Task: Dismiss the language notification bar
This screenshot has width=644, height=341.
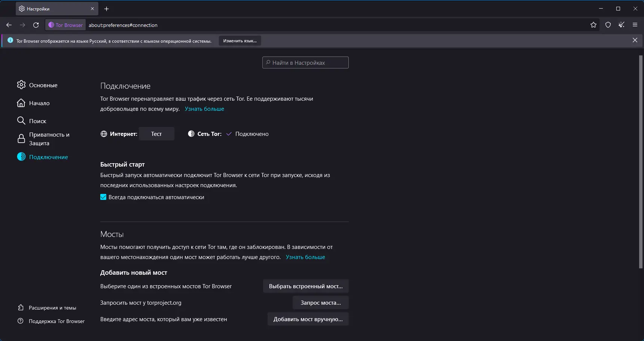Action: 635,40
